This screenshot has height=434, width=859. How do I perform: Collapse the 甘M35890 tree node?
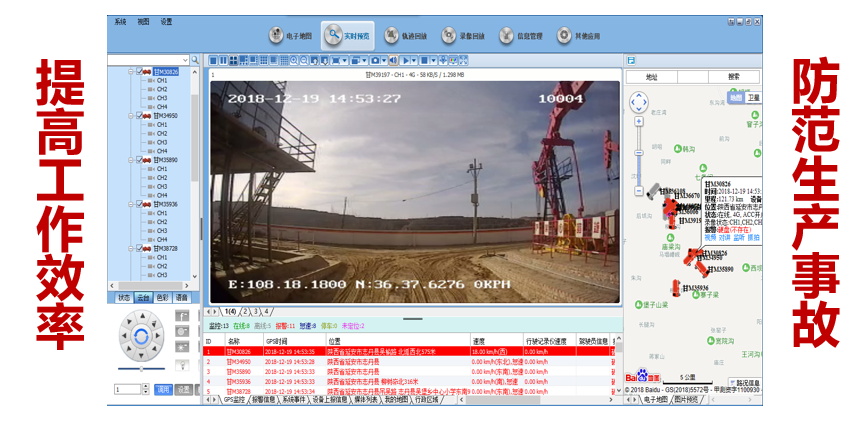click(129, 160)
